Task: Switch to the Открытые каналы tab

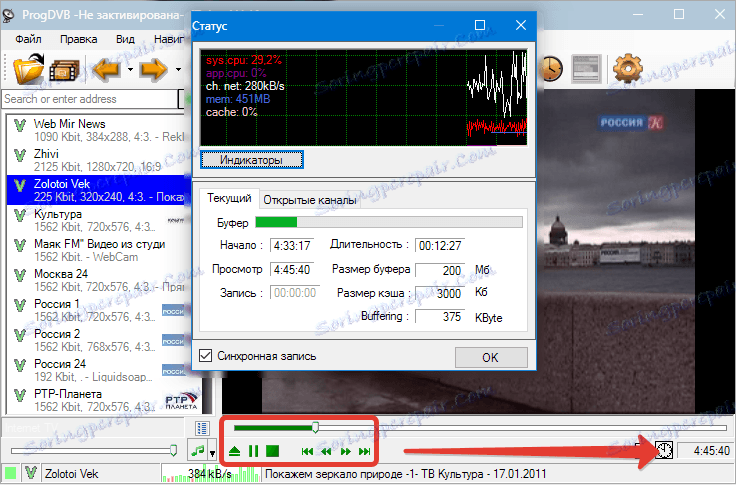Action: coord(310,200)
